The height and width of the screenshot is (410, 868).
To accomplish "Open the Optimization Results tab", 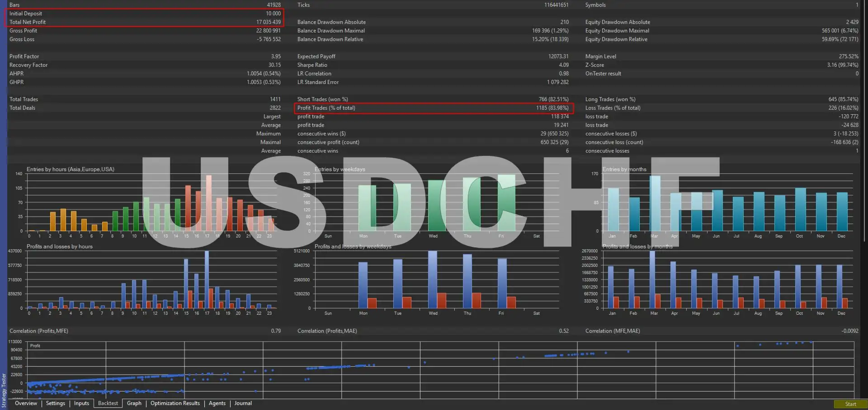I will [x=175, y=403].
